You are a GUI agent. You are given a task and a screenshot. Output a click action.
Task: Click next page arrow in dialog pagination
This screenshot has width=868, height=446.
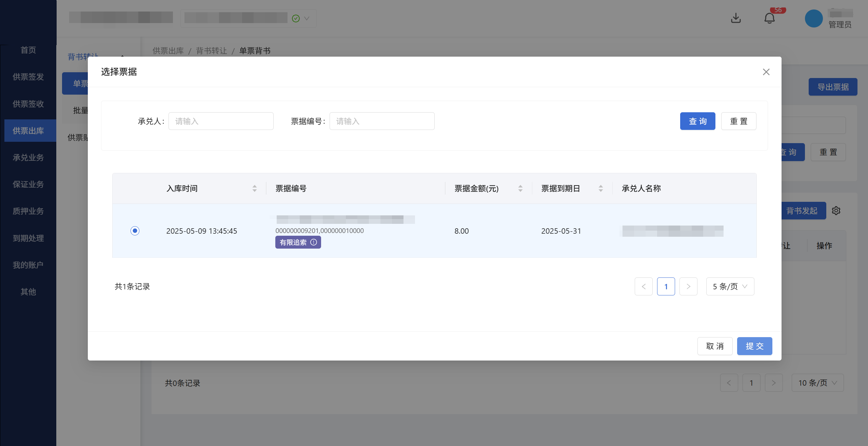[x=688, y=287]
